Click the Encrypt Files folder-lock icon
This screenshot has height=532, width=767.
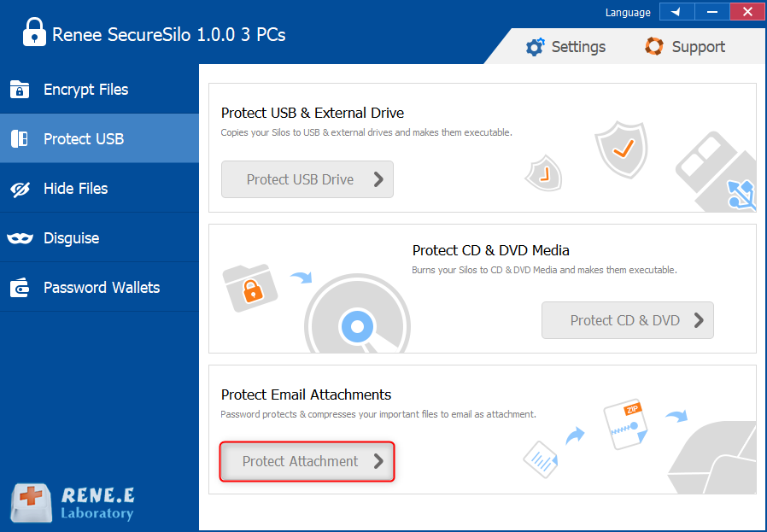(x=20, y=90)
